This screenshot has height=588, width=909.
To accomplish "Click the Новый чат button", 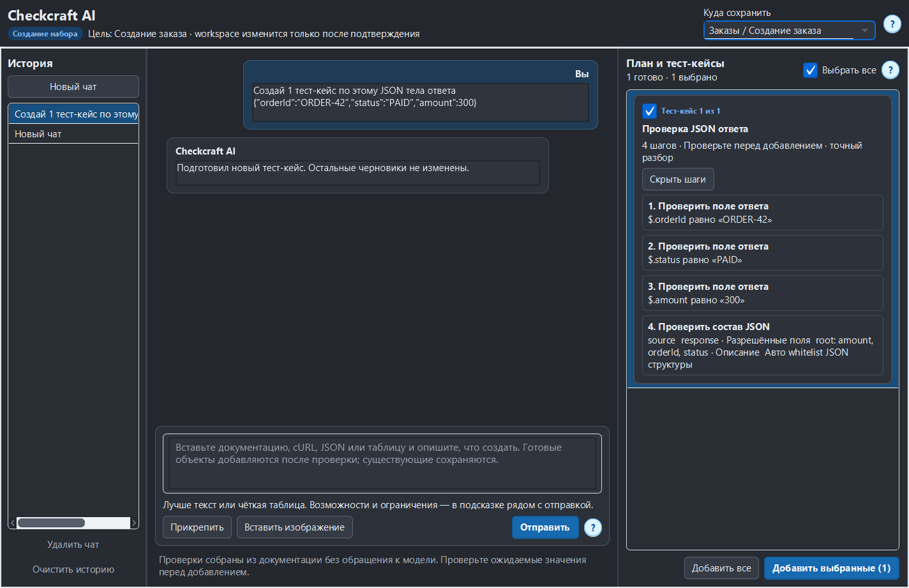I will [73, 87].
